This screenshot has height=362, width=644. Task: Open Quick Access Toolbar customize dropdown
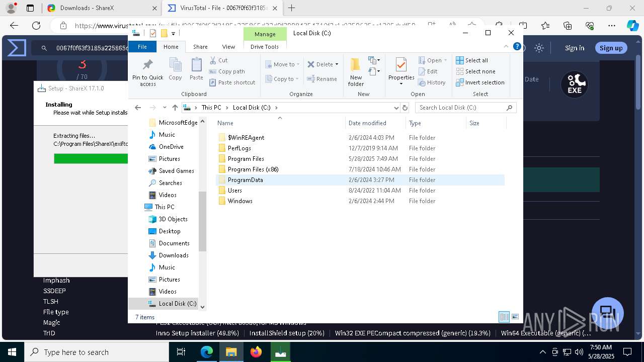173,33
